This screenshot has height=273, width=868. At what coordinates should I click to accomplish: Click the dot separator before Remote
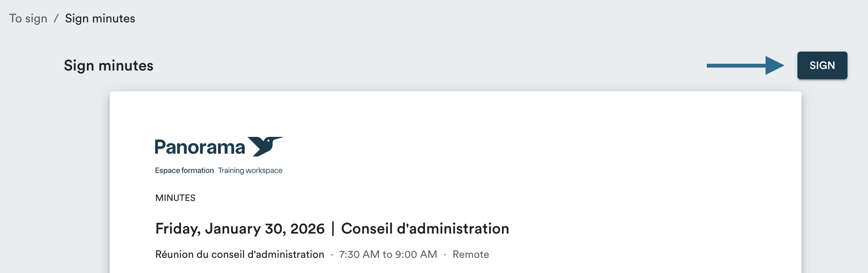coord(445,255)
